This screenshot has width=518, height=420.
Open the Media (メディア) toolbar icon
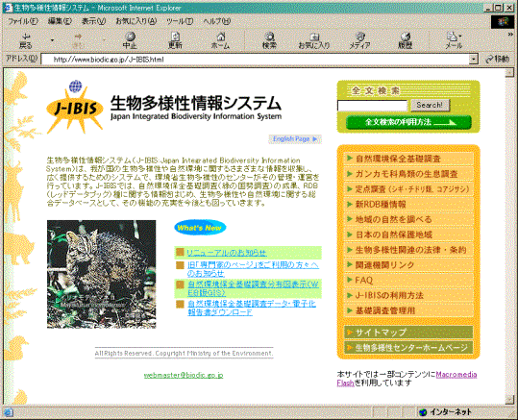(x=359, y=40)
